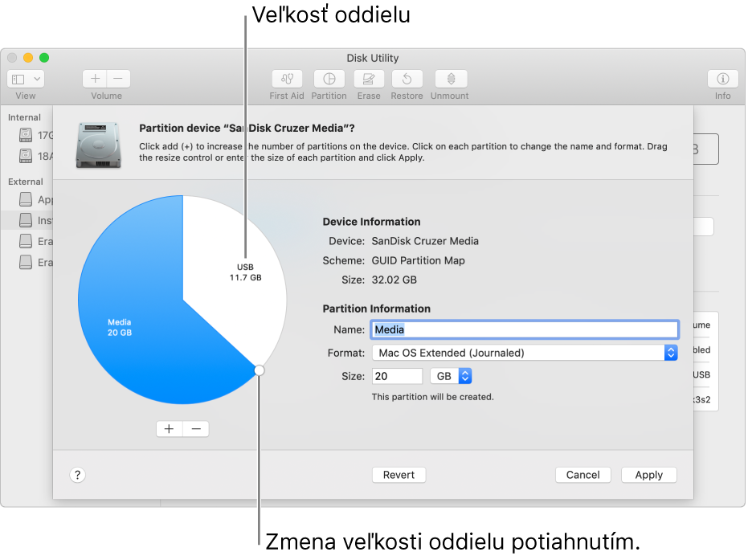Image resolution: width=748 pixels, height=560 pixels.
Task: Open the Format dropdown Mac OS Extended
Action: [525, 353]
